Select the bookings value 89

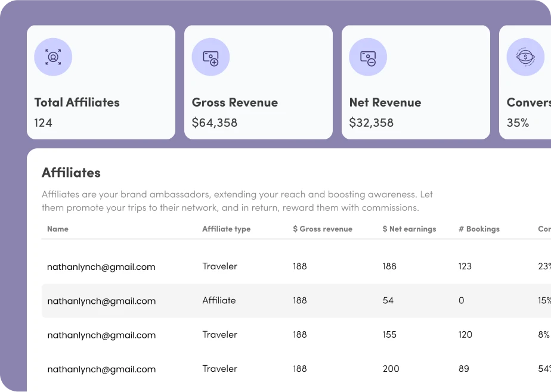pos(463,369)
